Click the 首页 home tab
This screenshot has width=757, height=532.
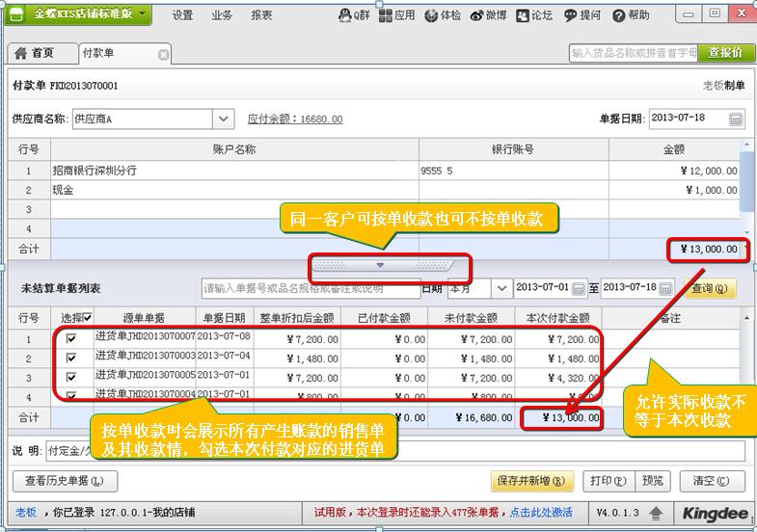(42, 53)
